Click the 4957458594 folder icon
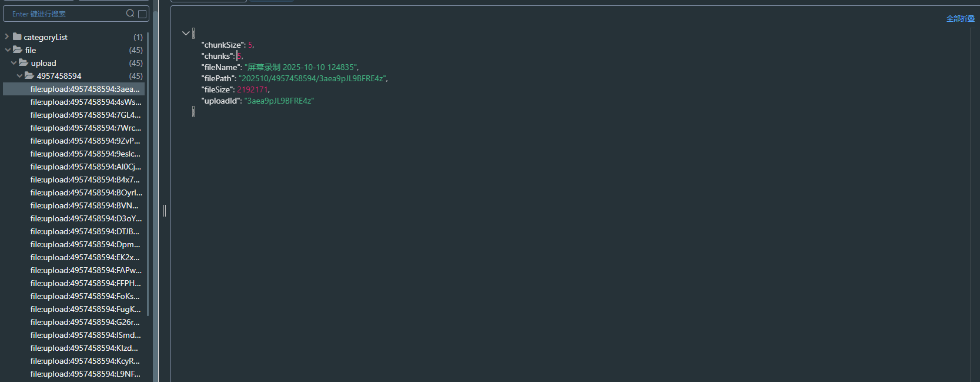980x382 pixels. 29,75
